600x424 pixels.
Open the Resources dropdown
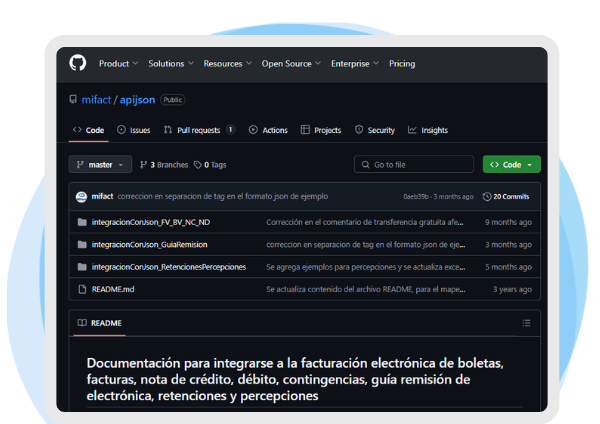tap(227, 64)
